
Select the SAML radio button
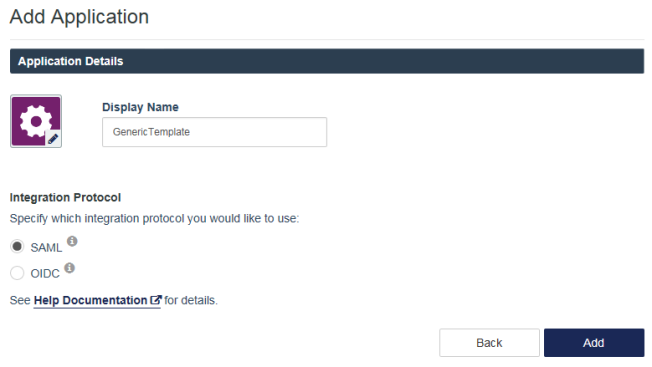17,246
